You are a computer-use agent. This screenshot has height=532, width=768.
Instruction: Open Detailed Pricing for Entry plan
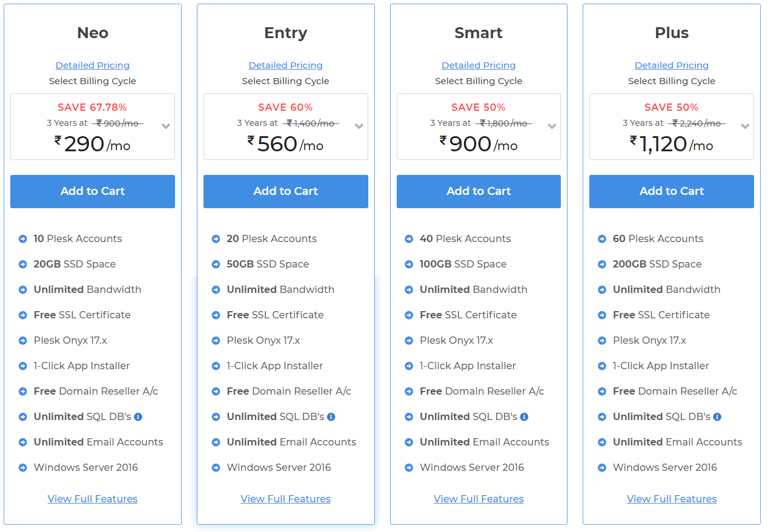(286, 65)
